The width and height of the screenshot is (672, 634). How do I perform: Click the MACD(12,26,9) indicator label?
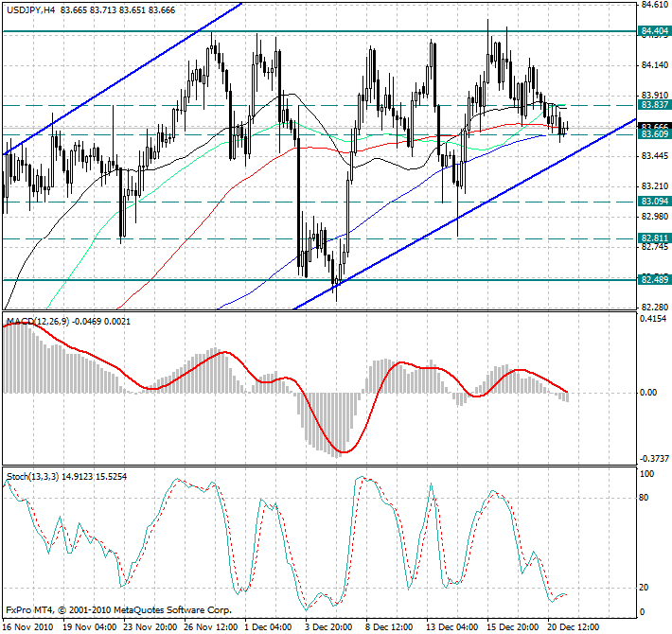[38, 322]
